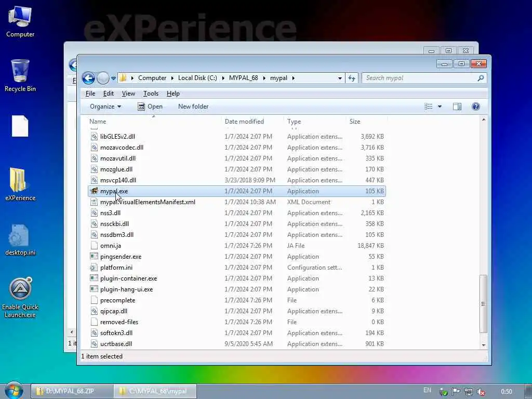Click the mypal.exe application icon
Screen dimensions: 532x399
pyautogui.click(x=94, y=191)
